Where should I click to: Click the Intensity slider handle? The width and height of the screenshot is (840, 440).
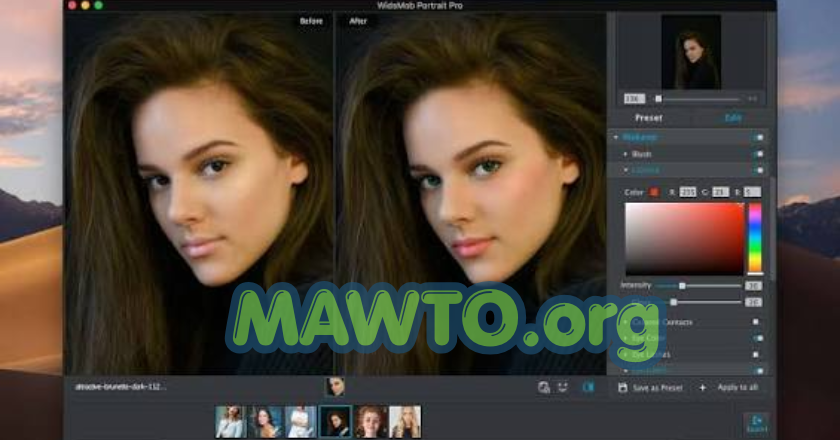tap(682, 286)
